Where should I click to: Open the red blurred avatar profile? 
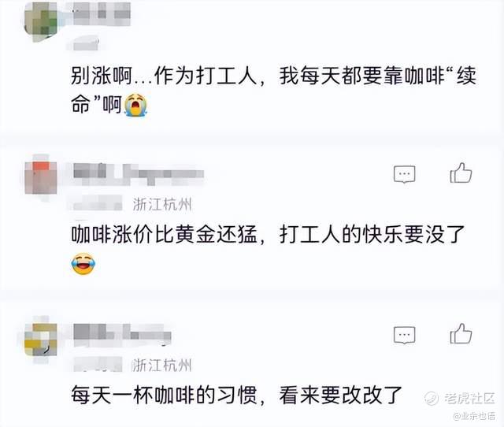(41, 178)
